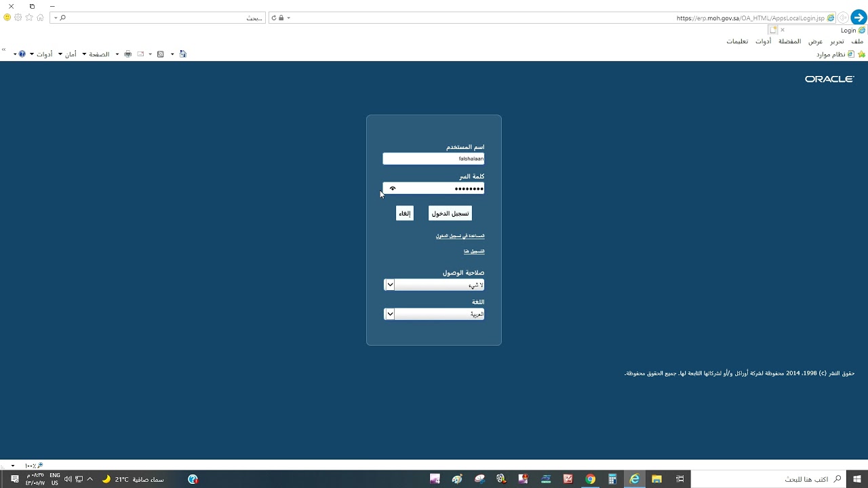Image resolution: width=868 pixels, height=488 pixels.
Task: Expand the اللغة language dropdown
Action: click(389, 314)
